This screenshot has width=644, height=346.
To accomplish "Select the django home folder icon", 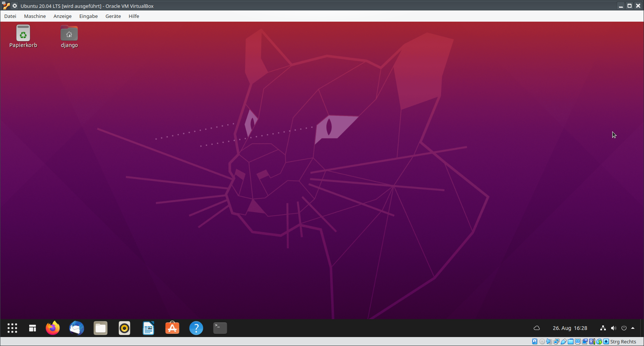I will [x=69, y=36].
